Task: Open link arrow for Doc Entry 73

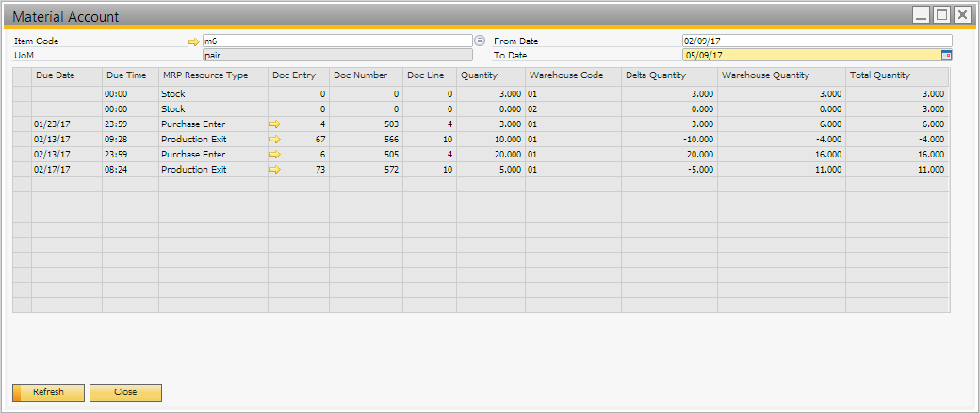Action: [x=275, y=170]
